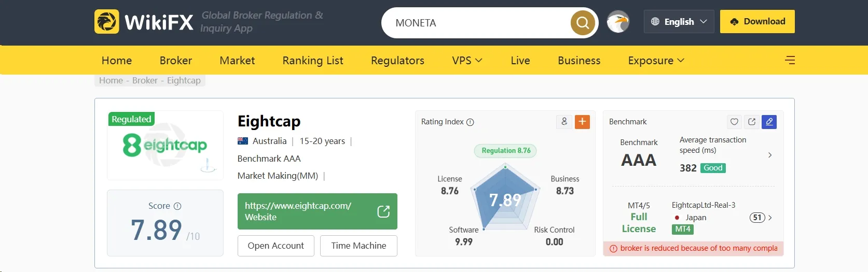Image resolution: width=868 pixels, height=272 pixels.
Task: Expand the Exposure dropdown menu
Action: 656,61
